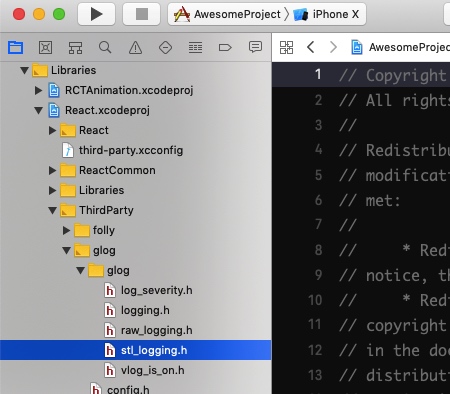Expand RCTAnimation.xcodeproj

tap(38, 90)
